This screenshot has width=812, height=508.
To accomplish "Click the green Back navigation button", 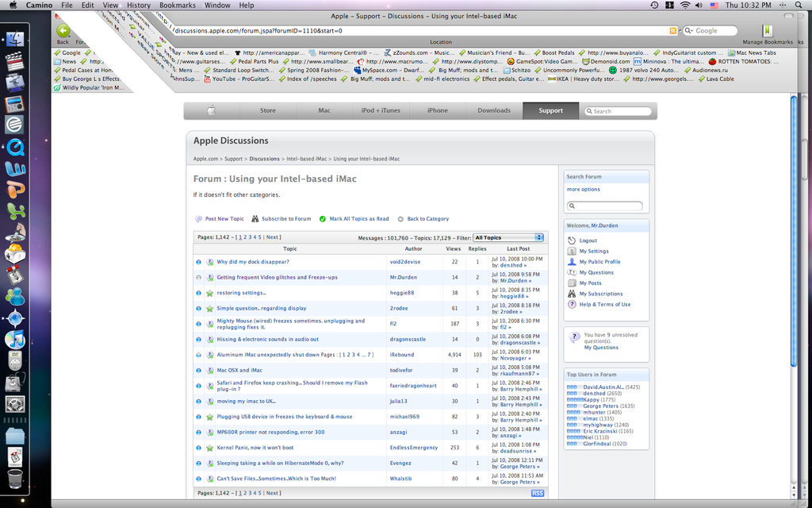I will 63,31.
